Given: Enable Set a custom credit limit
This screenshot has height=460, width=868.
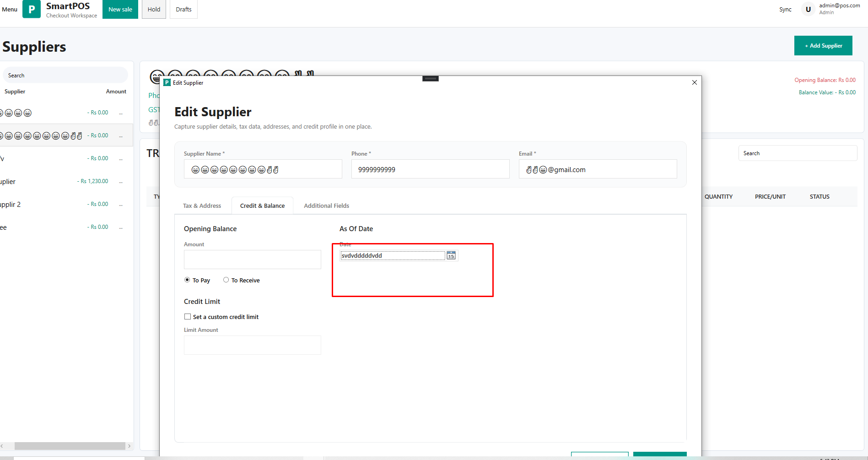Looking at the screenshot, I should pos(188,317).
